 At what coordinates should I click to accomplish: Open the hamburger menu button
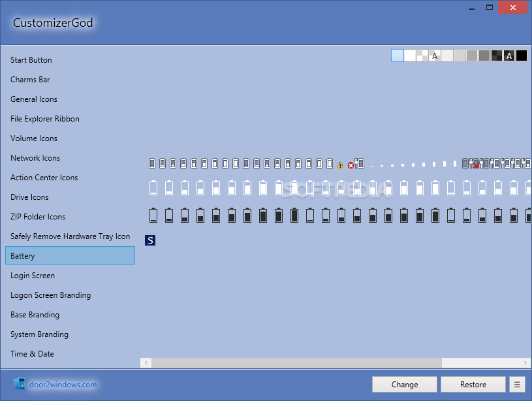click(x=517, y=385)
